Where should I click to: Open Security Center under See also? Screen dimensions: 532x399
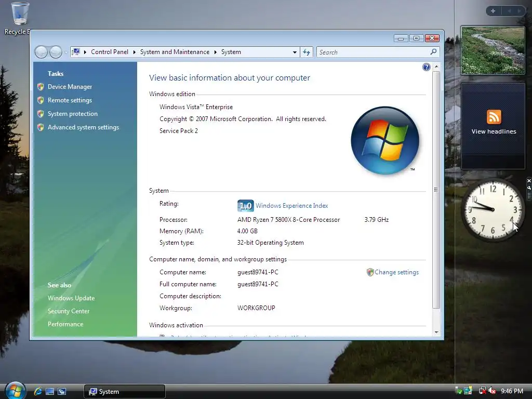click(69, 311)
